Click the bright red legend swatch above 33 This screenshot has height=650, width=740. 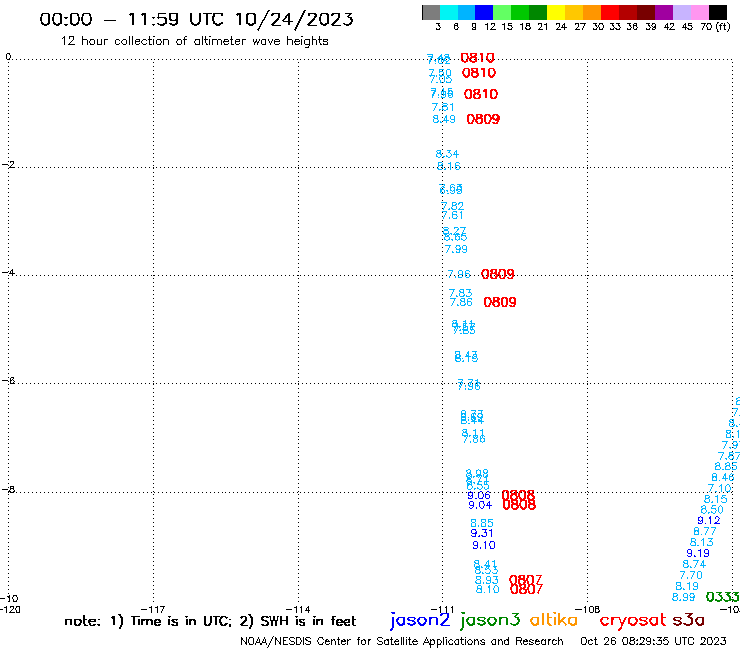click(610, 12)
